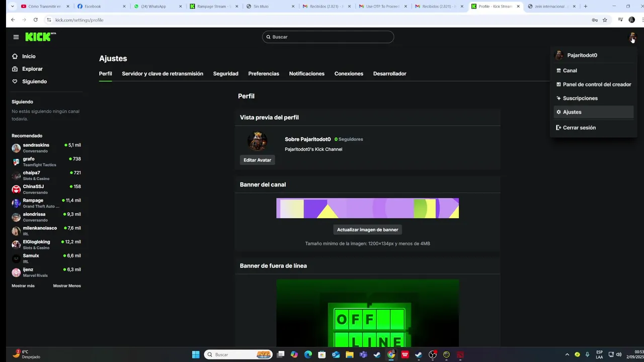
Task: Click the browser forward arrow
Action: (24, 20)
